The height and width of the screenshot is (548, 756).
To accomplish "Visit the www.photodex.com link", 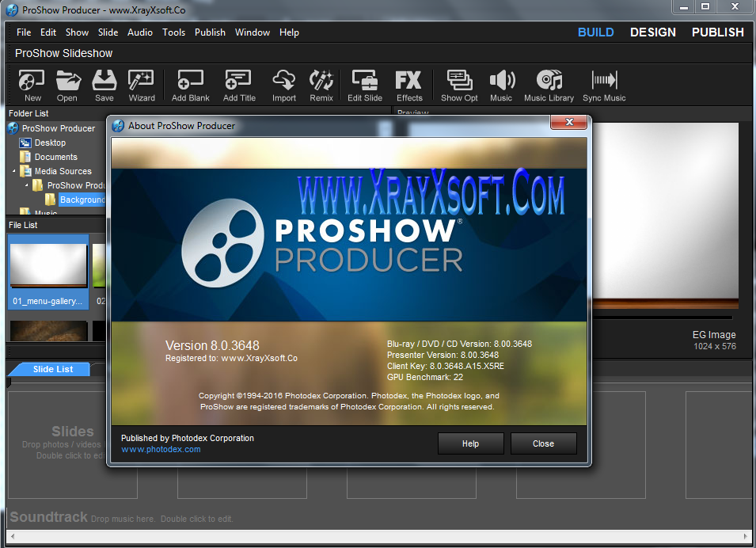I will coord(161,449).
